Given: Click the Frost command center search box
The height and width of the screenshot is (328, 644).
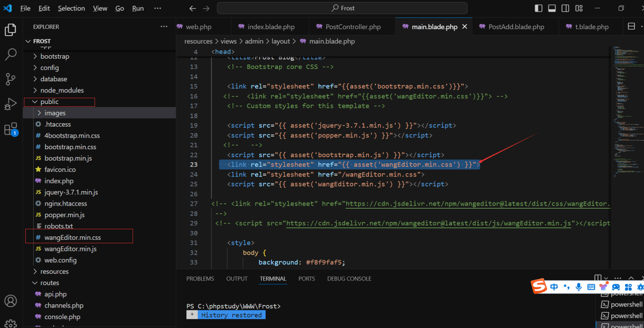Looking at the screenshot, I should pyautogui.click(x=342, y=8).
